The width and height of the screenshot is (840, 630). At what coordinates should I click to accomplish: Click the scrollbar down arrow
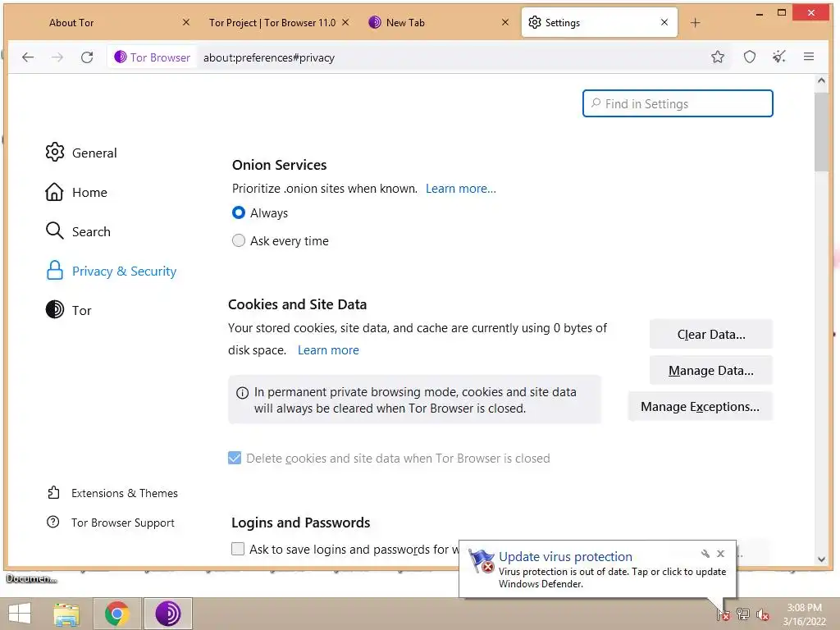(x=821, y=559)
